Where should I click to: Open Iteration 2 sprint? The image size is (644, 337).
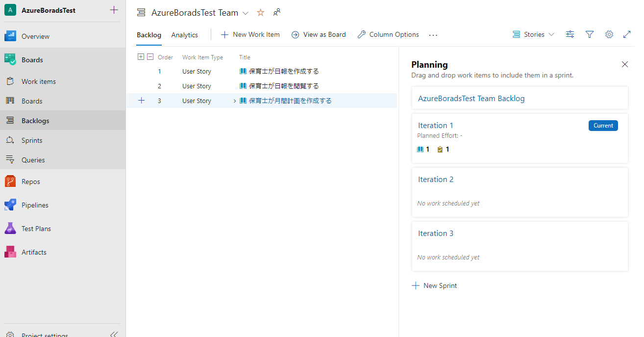pyautogui.click(x=436, y=180)
